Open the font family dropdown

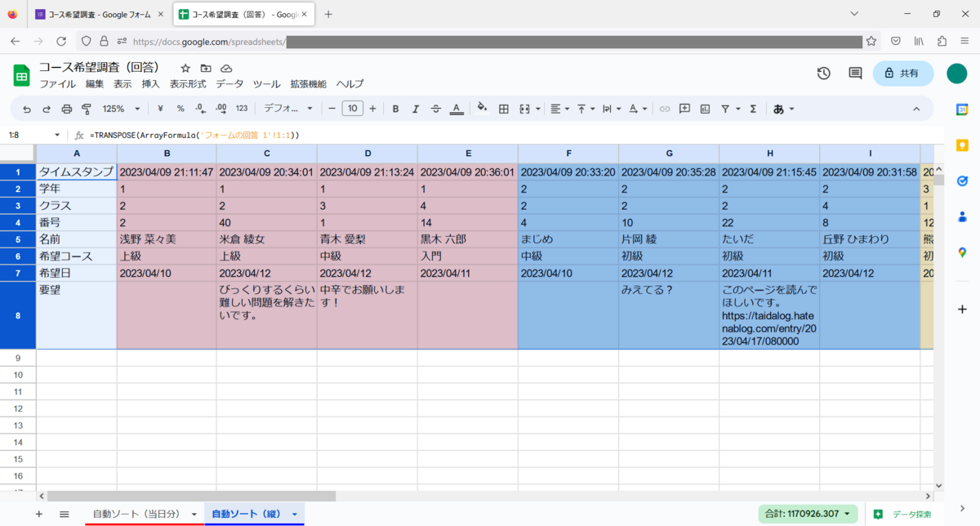pyautogui.click(x=288, y=109)
